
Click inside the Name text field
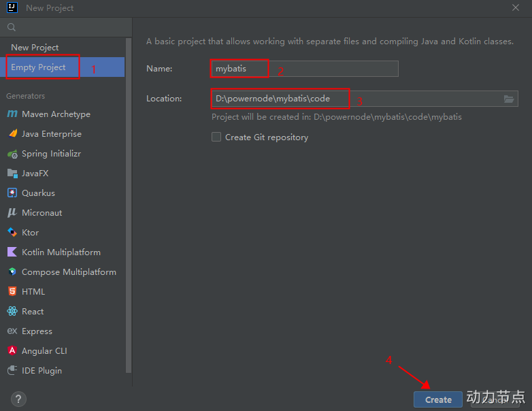point(304,69)
